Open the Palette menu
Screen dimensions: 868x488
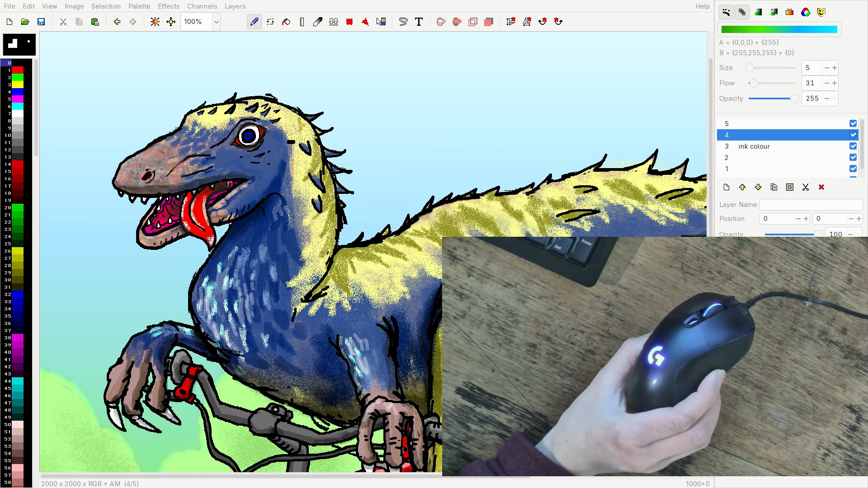[x=139, y=6]
